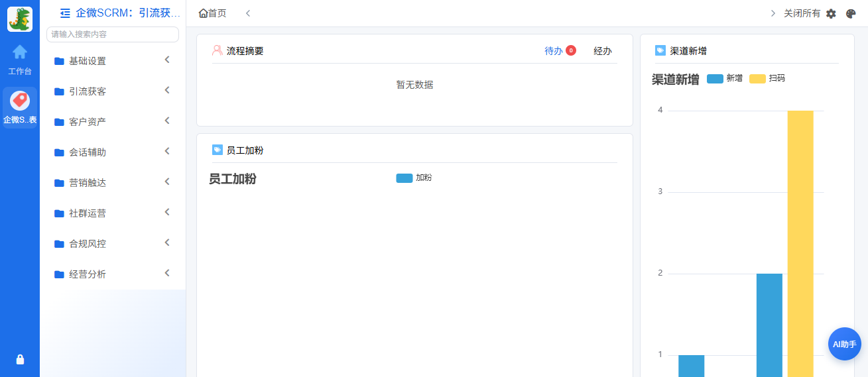Click the 暂无数据 text

(415, 85)
